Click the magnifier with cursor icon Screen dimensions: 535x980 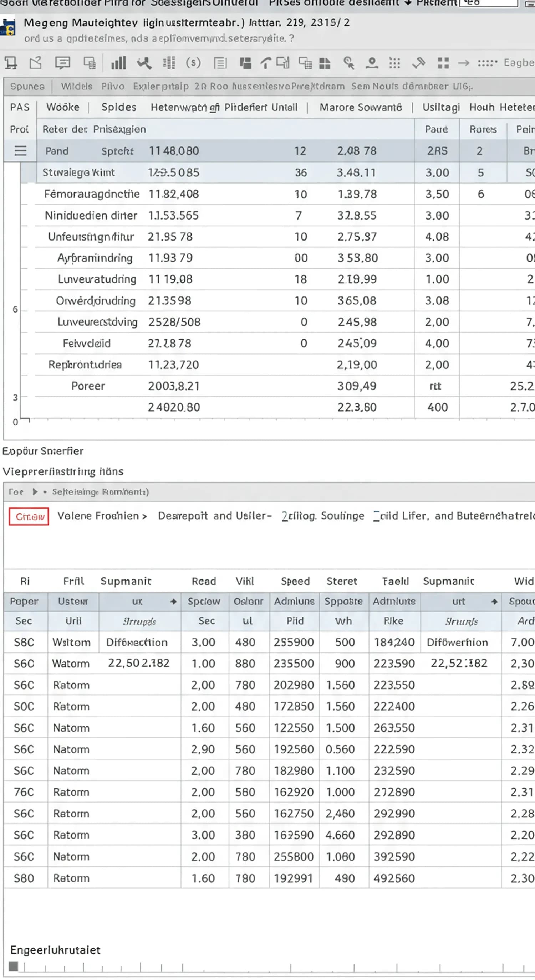pyautogui.click(x=348, y=63)
